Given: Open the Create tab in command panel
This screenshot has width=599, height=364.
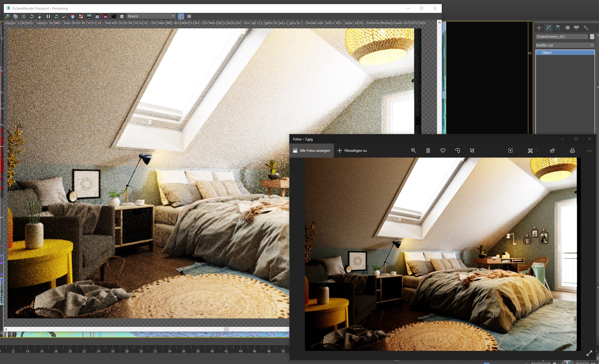Looking at the screenshot, I should (x=539, y=28).
